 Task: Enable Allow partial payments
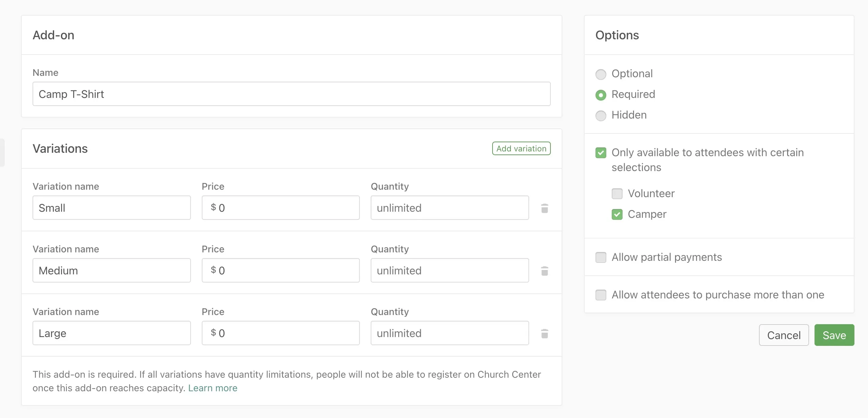pyautogui.click(x=601, y=257)
